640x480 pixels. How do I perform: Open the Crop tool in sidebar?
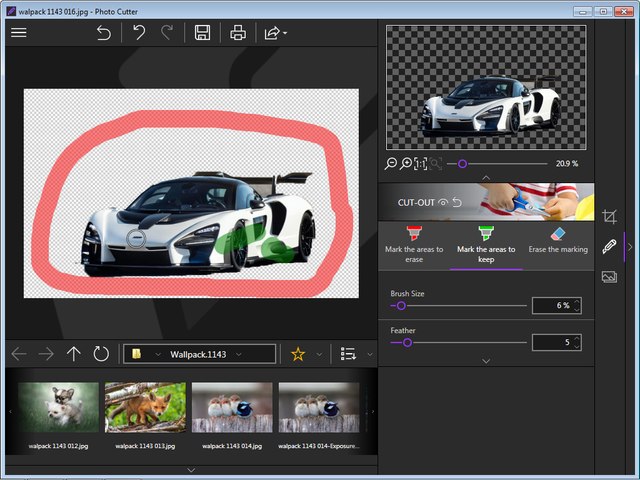tap(609, 216)
